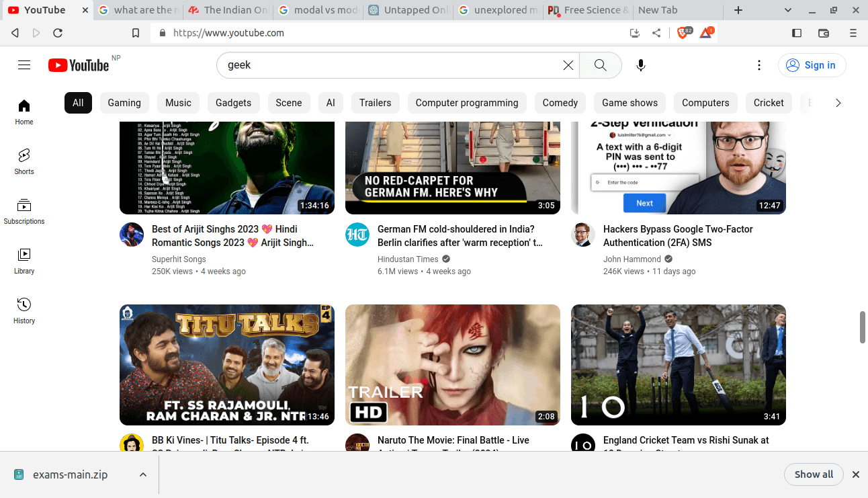The image size is (868, 498).
Task: Expand exams-main.zip download options chevron
Action: point(143,474)
